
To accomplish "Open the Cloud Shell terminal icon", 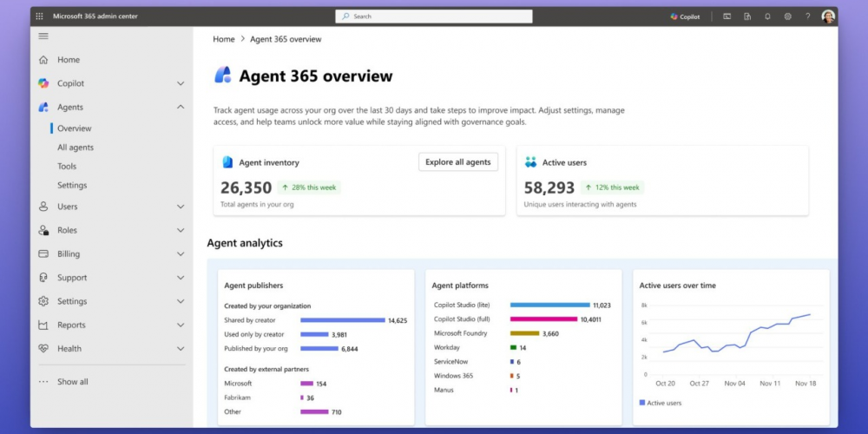I will [727, 16].
